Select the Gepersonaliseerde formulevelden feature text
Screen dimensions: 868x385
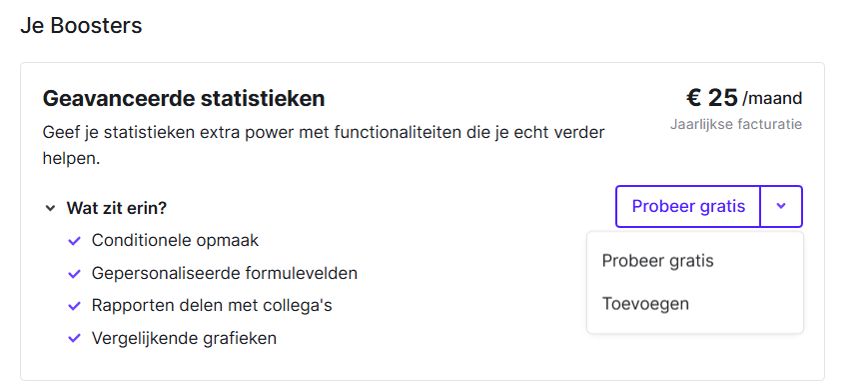pos(225,273)
